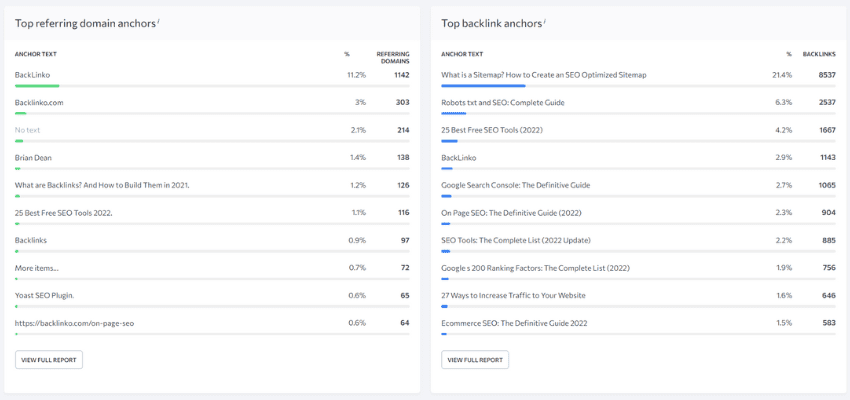Click referring domains value 64
The width and height of the screenshot is (850, 400).
click(x=405, y=324)
